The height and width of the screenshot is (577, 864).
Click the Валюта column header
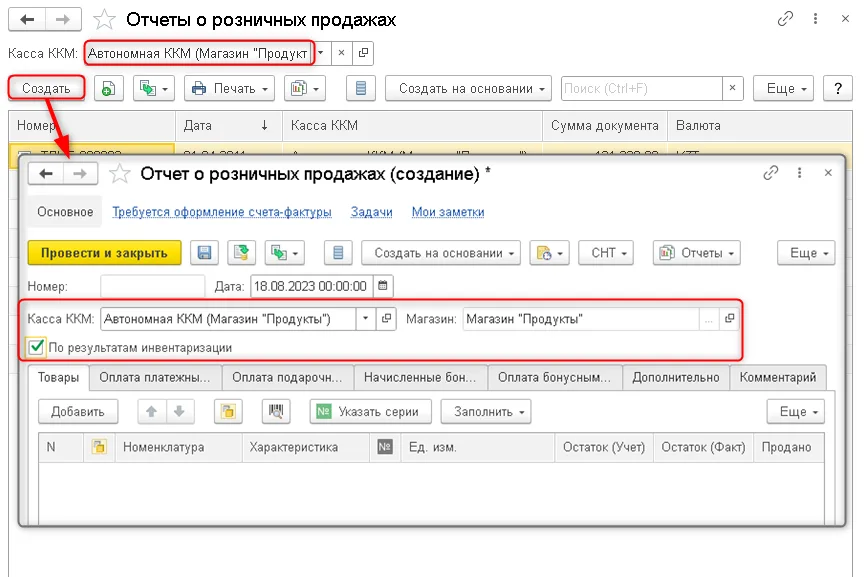760,126
